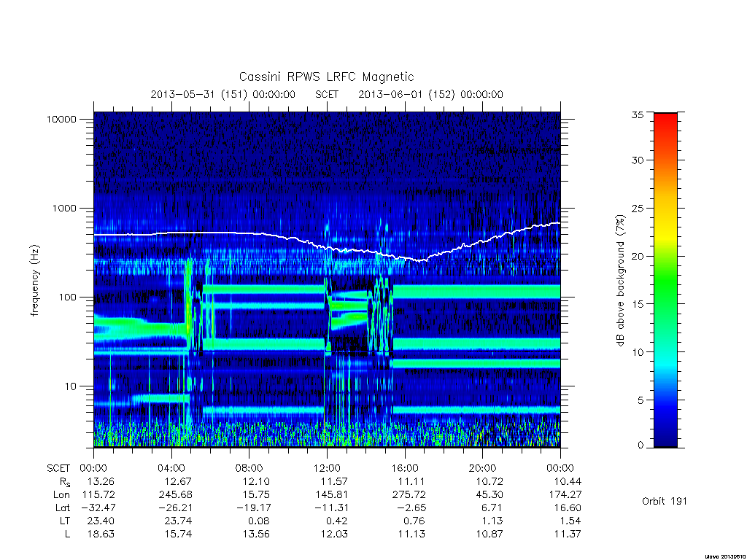This screenshot has width=747, height=560.
Task: Click the 12:00 time tick label
Action: [x=327, y=469]
